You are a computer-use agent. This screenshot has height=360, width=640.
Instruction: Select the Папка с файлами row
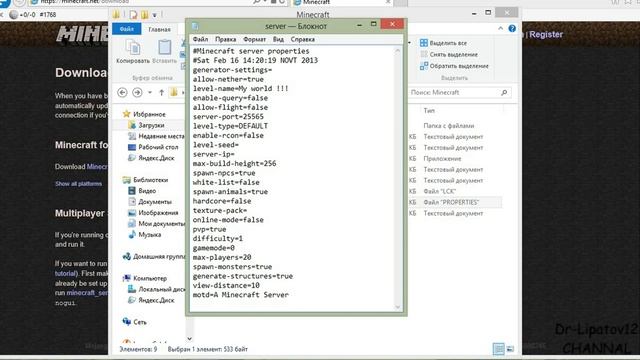tap(449, 126)
